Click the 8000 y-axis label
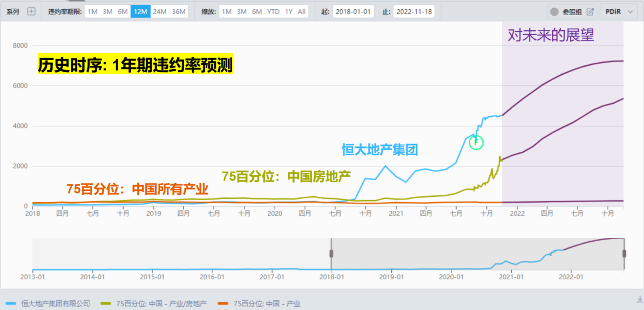The height and width of the screenshot is (310, 644). point(20,45)
